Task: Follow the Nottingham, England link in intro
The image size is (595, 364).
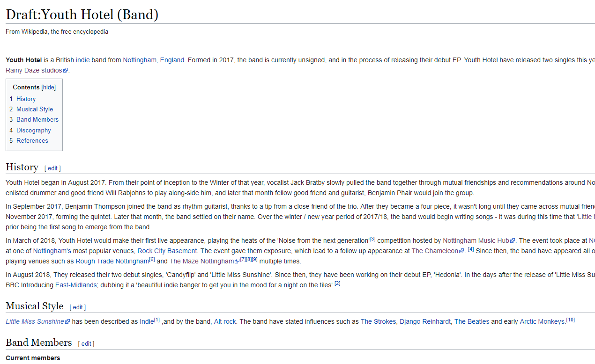Action: (153, 60)
